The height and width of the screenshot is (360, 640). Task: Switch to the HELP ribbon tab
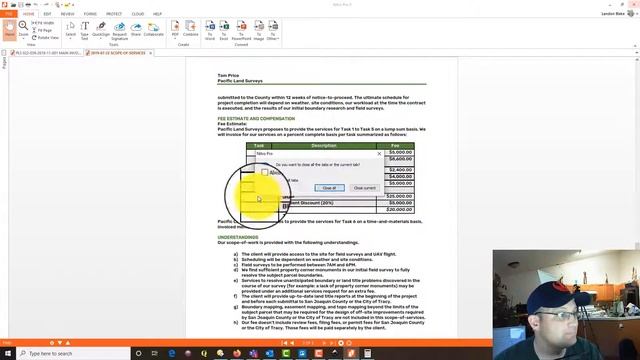[x=157, y=14]
